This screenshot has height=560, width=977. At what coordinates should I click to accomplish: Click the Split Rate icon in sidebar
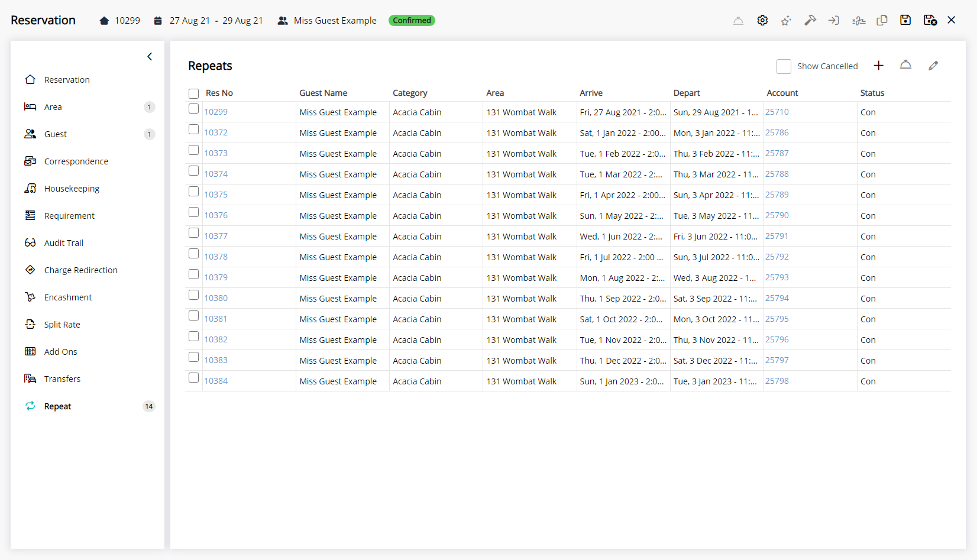(x=30, y=324)
